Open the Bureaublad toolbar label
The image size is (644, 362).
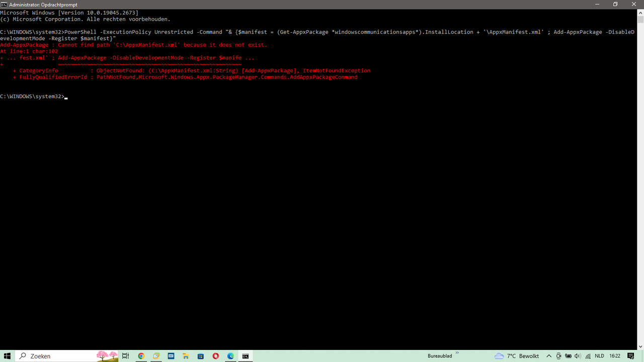click(440, 356)
